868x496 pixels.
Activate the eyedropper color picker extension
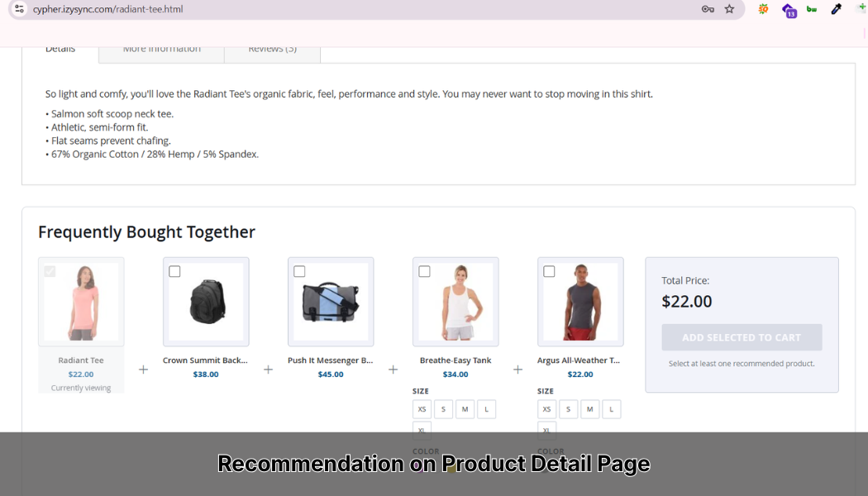click(837, 9)
